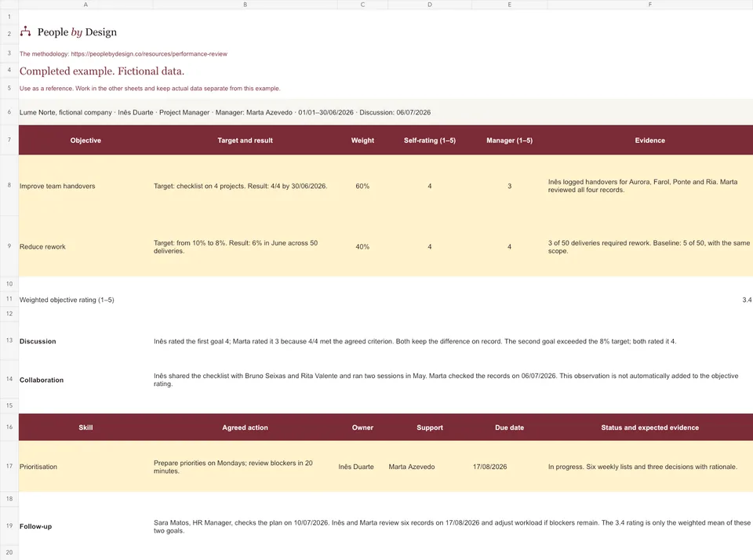Click 'Status and expected evidence' header cell
This screenshot has height=560, width=753.
tap(649, 427)
